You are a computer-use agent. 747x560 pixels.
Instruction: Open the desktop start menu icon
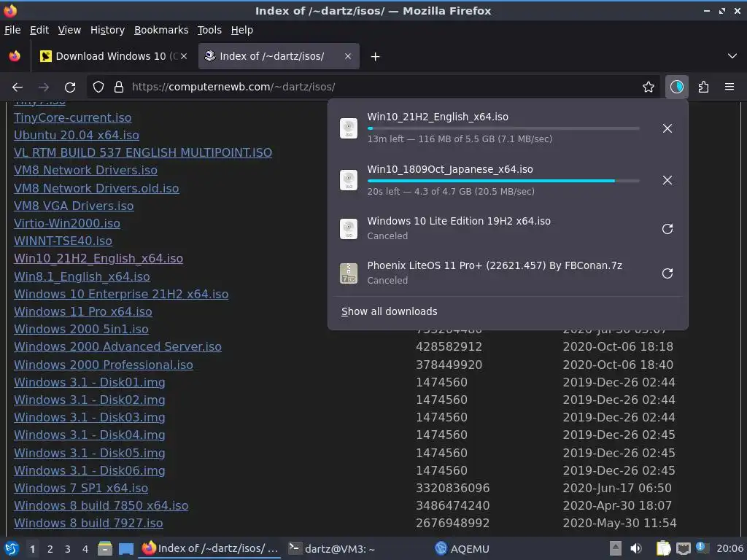(12, 548)
